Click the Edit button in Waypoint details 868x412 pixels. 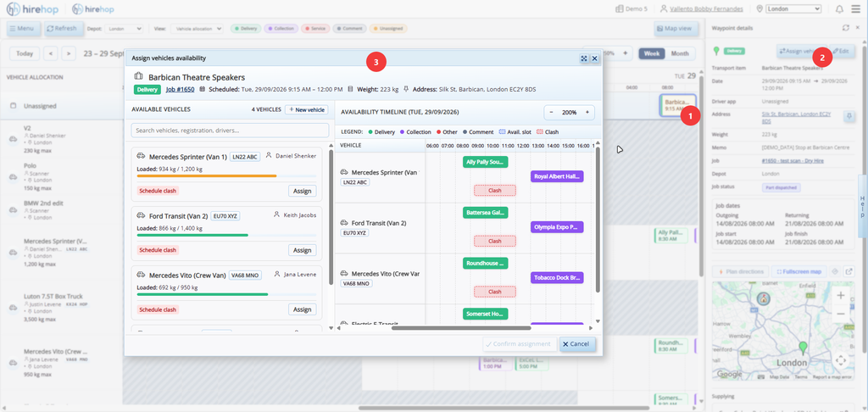pyautogui.click(x=843, y=51)
